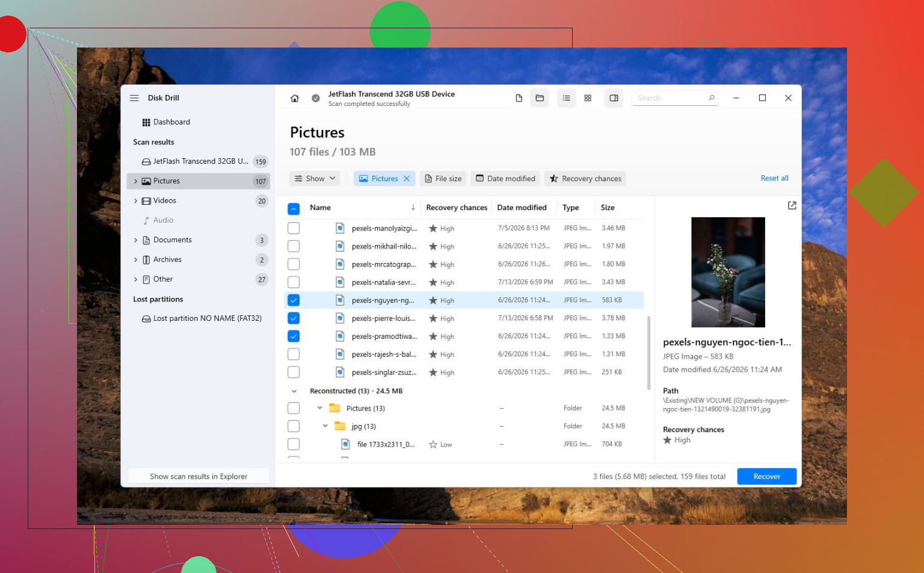
Task: Expand the Videos category in sidebar
Action: (135, 201)
